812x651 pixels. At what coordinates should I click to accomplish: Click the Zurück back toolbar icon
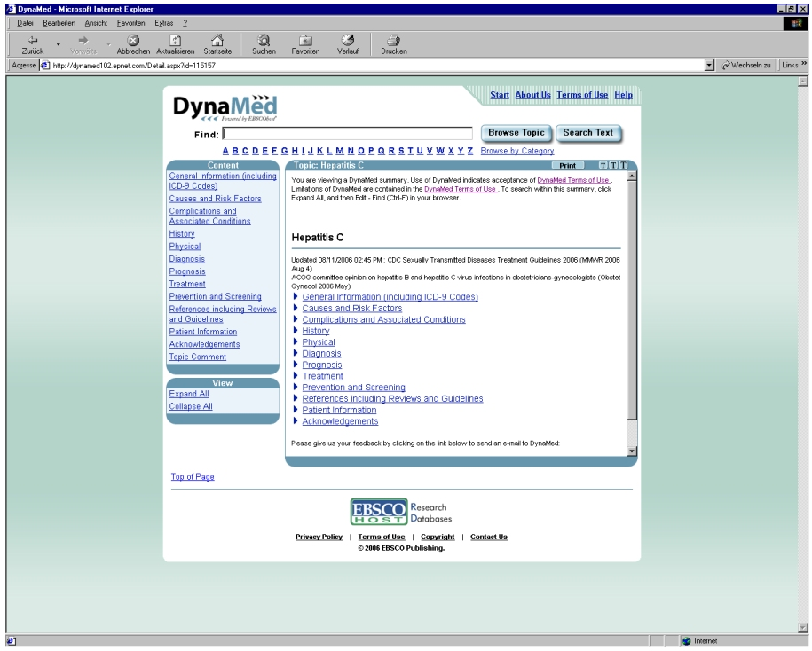(33, 41)
